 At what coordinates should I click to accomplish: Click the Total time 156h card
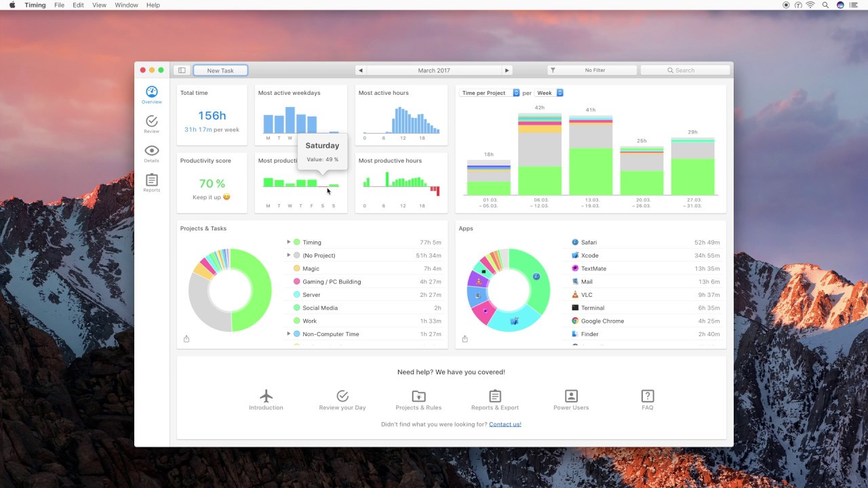[212, 115]
